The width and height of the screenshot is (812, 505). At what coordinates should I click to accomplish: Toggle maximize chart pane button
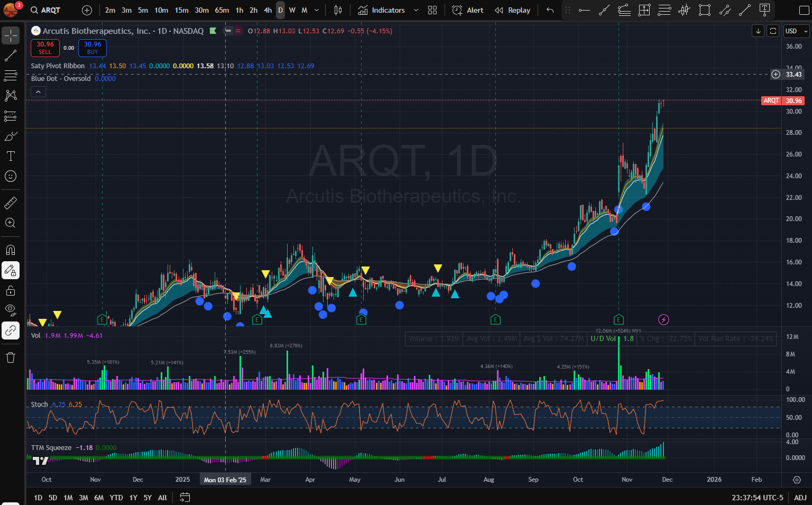[x=773, y=31]
